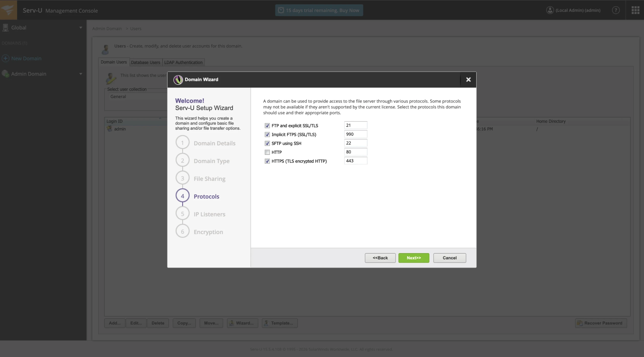The height and width of the screenshot is (357, 644).
Task: Click the Implicit FTPS port 990 field
Action: point(355,134)
